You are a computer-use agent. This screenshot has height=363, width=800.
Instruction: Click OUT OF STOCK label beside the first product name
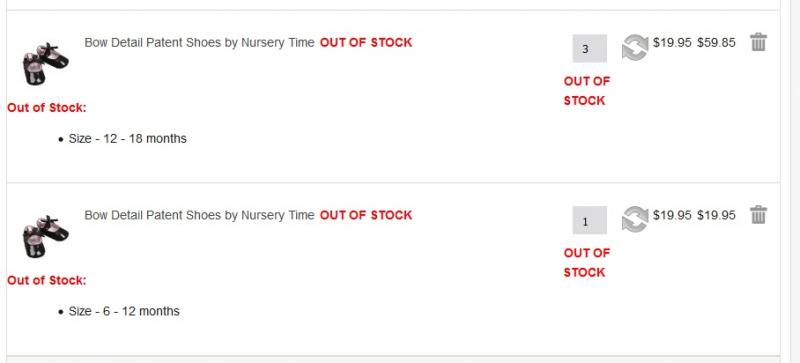click(366, 43)
